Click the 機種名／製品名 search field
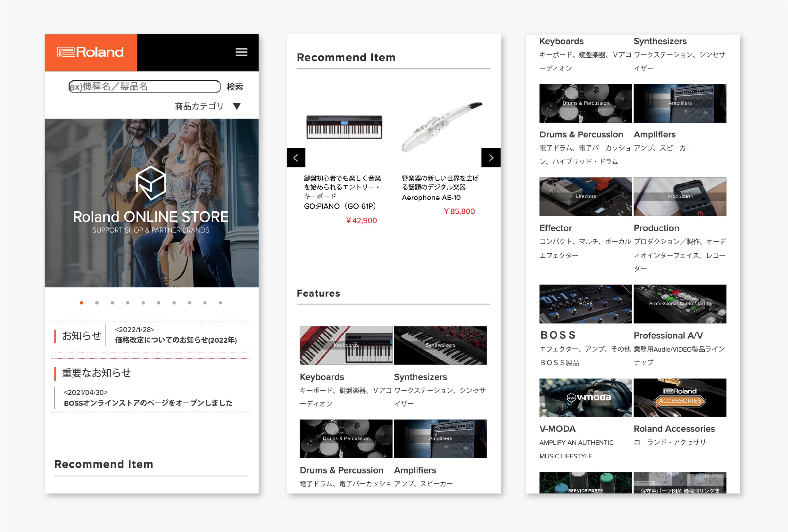The width and height of the screenshot is (788, 532). click(x=145, y=86)
